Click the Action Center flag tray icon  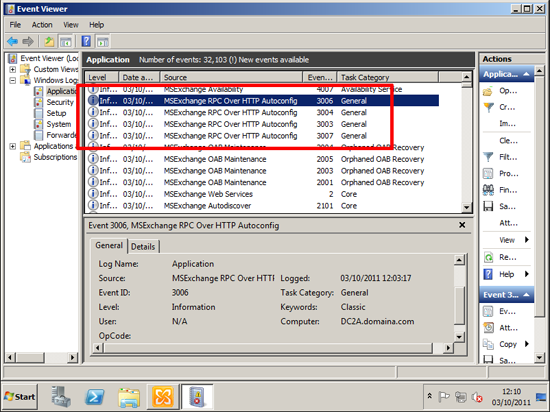pyautogui.click(x=444, y=397)
